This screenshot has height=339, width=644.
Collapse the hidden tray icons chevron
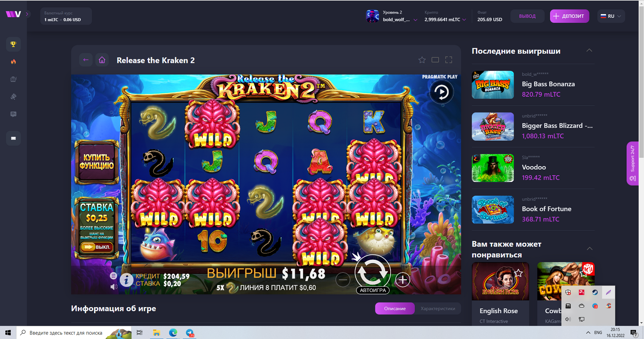(588, 333)
